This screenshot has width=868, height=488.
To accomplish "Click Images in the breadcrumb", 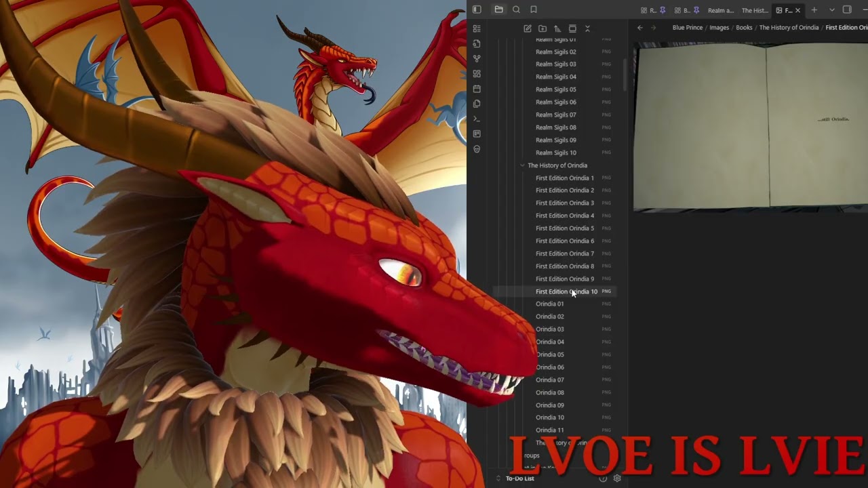I will (719, 28).
